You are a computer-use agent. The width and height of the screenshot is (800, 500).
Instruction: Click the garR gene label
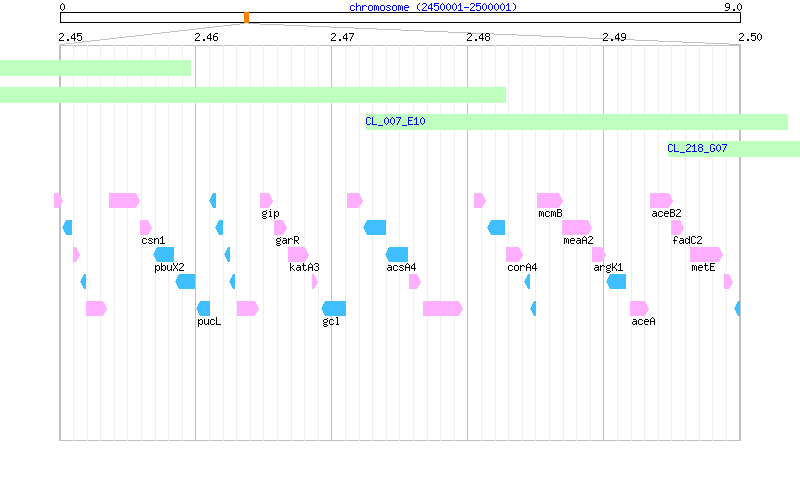[287, 240]
